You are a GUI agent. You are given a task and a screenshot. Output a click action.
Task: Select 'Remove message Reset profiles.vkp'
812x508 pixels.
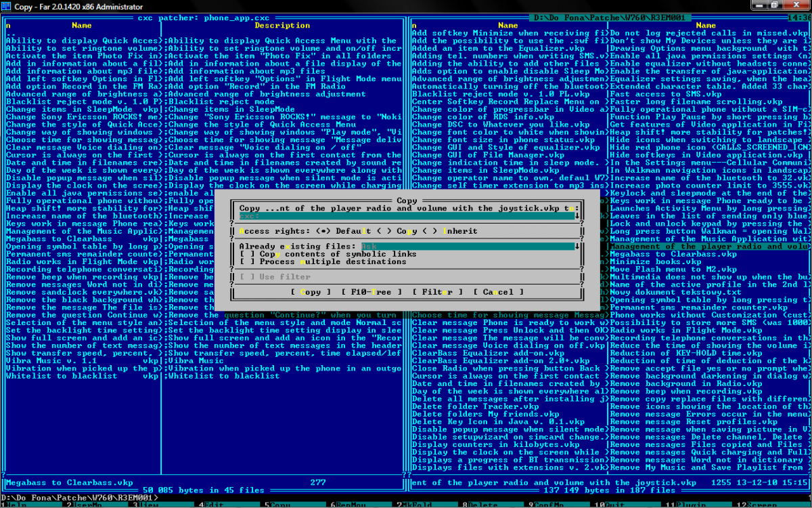(708, 422)
